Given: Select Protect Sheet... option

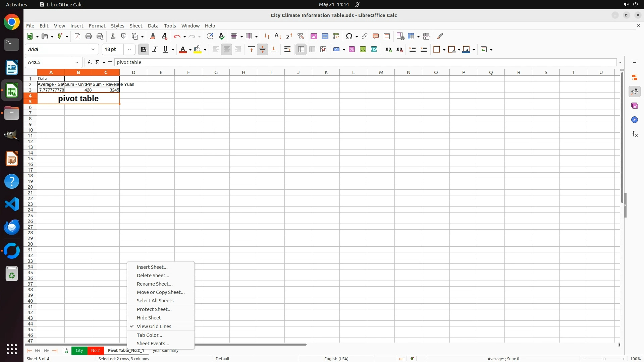Looking at the screenshot, I should 154,309.
